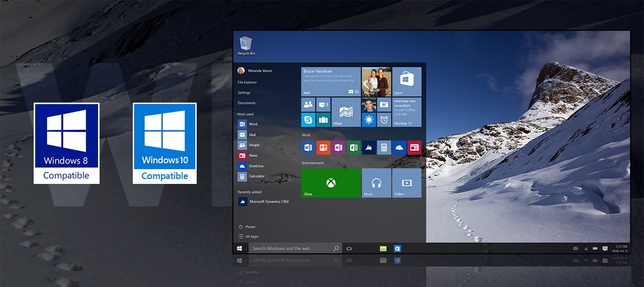644x287 pixels.
Task: Click the 'Work' tile group header
Action: pos(306,135)
